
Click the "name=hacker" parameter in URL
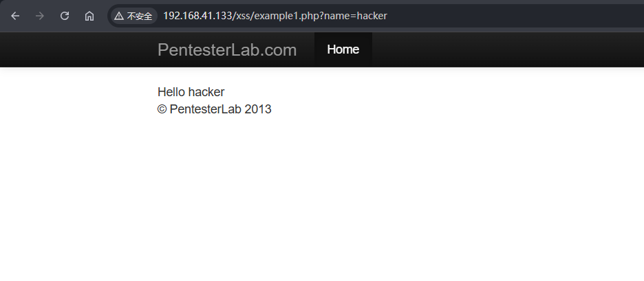coord(355,16)
